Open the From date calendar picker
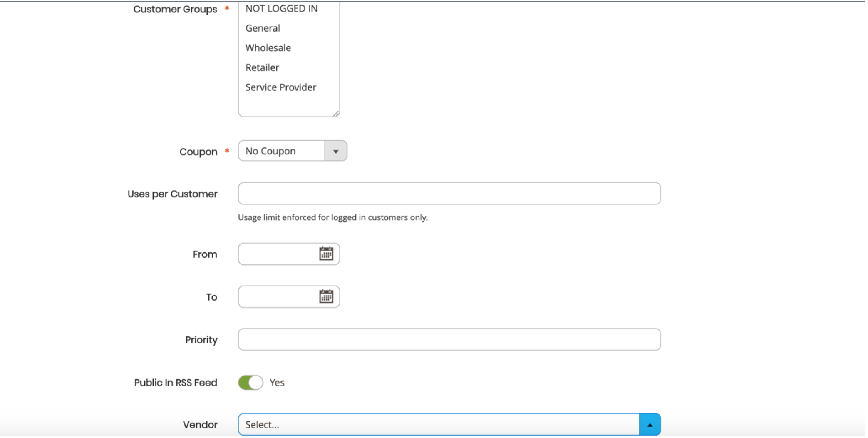The width and height of the screenshot is (868, 438). tap(326, 254)
